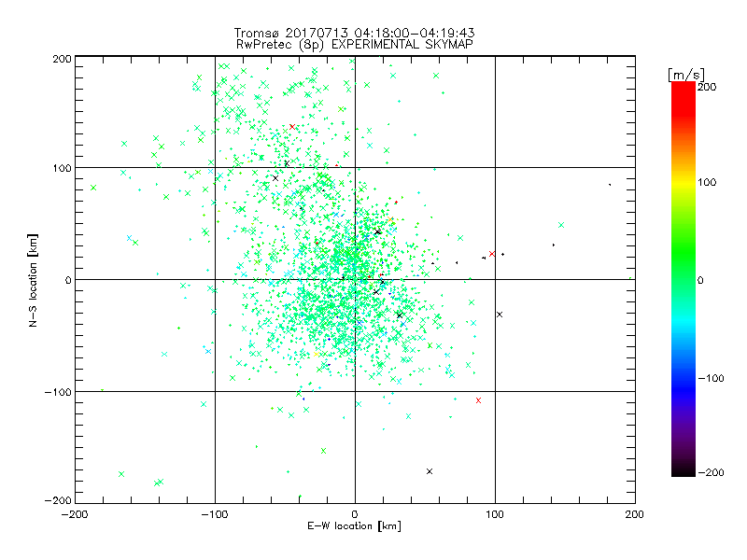Select the lone black X marker near -170 km N-S
Image resolution: width=747 pixels, height=560 pixels.
tap(430, 471)
